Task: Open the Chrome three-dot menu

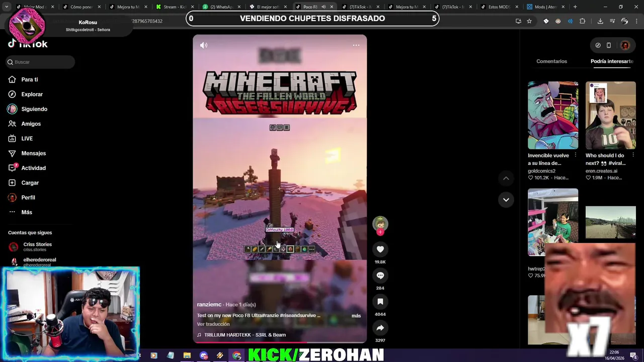Action: tap(636, 21)
